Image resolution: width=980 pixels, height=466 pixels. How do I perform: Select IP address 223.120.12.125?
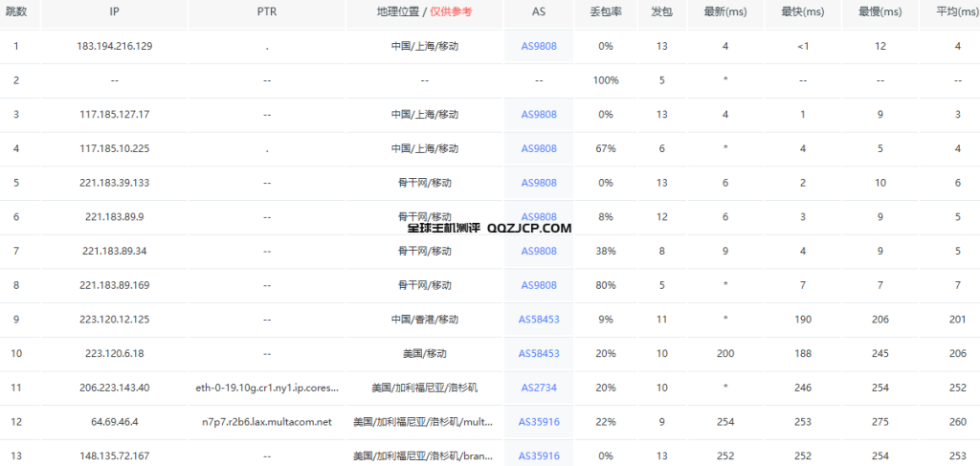(x=115, y=320)
